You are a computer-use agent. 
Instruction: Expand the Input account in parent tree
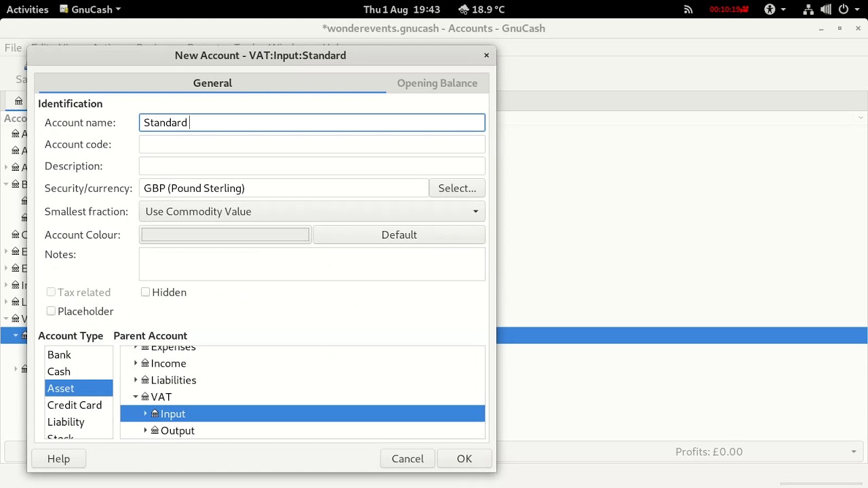pos(145,413)
